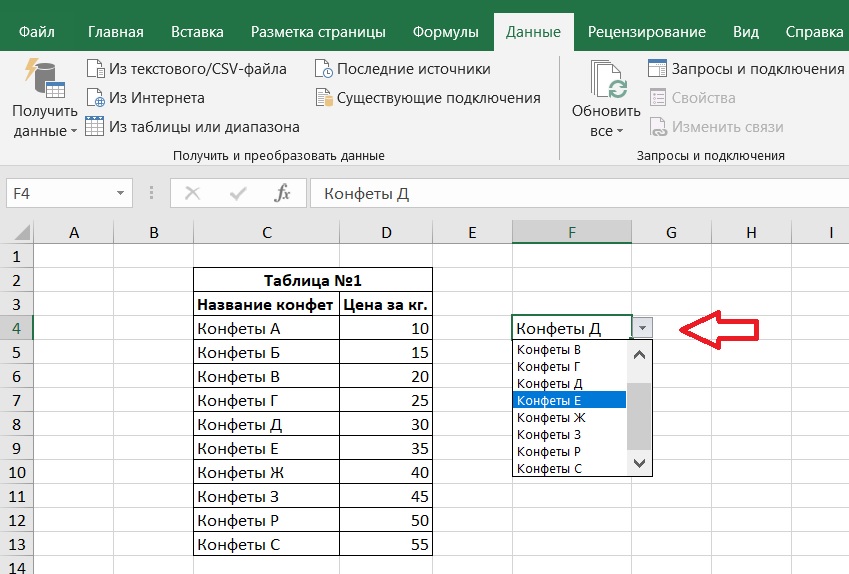Switch to the Формулы tab
Image resolution: width=849 pixels, height=574 pixels.
pyautogui.click(x=446, y=32)
